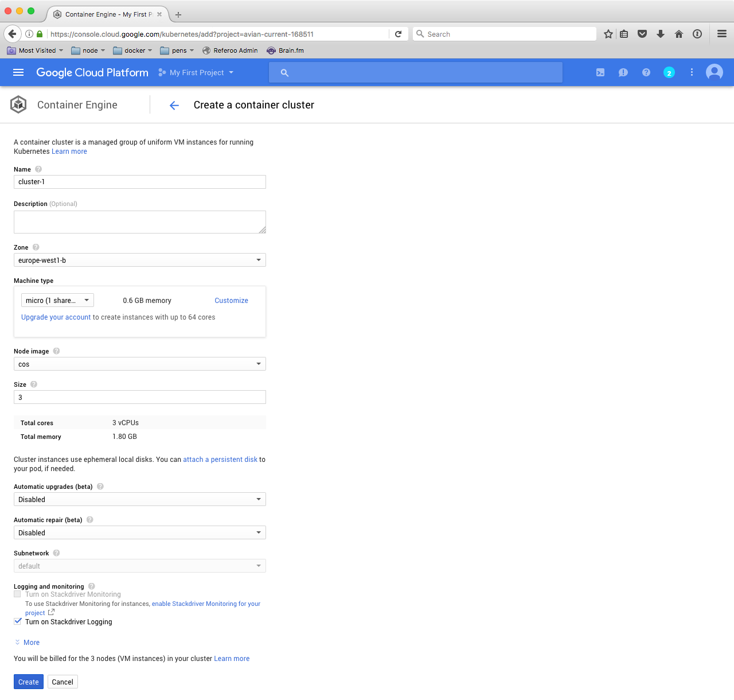Bookmark this page with the star icon
This screenshot has height=700, width=734.
coord(608,34)
